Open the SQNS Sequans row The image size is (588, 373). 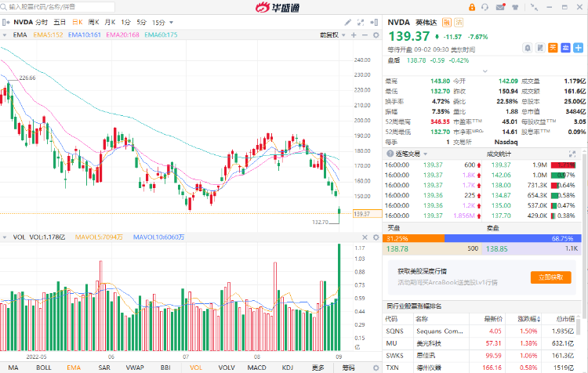coord(482,331)
